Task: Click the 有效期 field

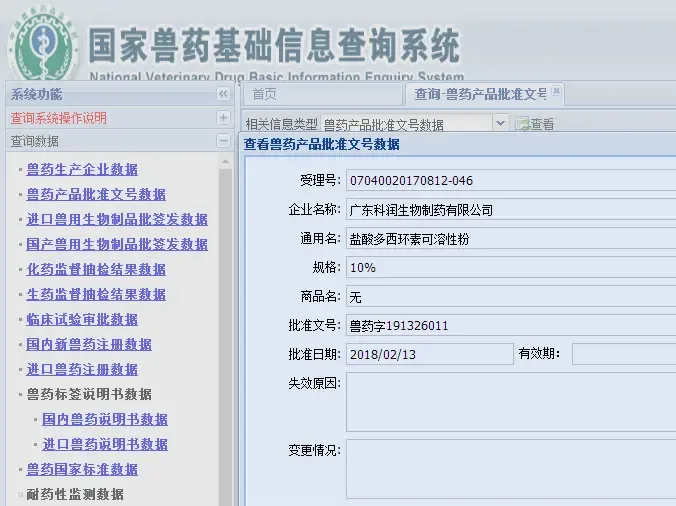Action: click(624, 354)
